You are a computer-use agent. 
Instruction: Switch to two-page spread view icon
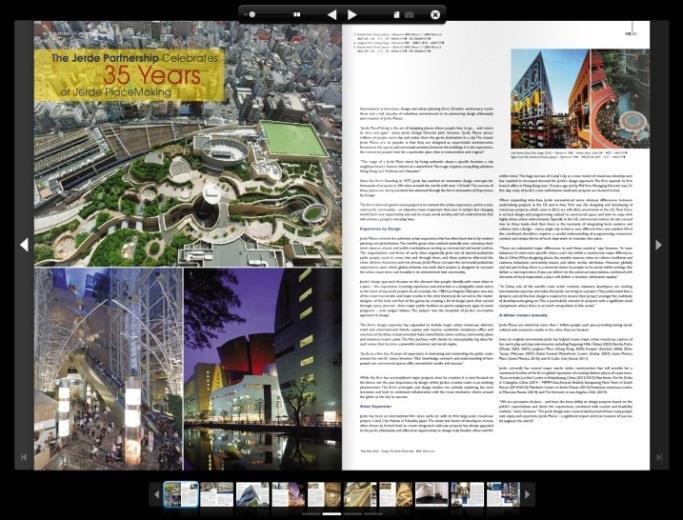(x=409, y=15)
